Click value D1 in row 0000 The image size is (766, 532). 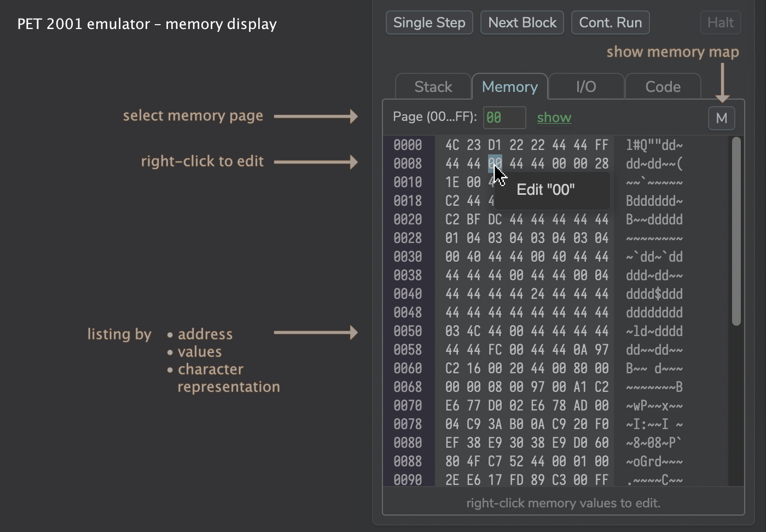pyautogui.click(x=495, y=145)
